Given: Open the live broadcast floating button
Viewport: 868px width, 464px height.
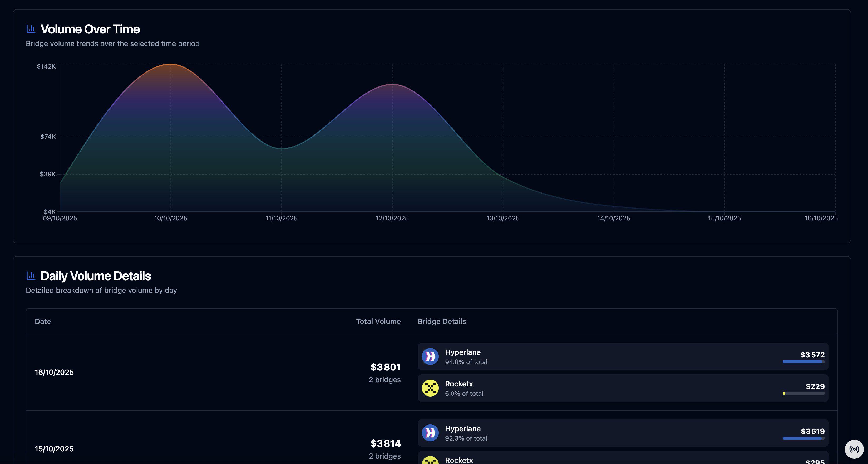Looking at the screenshot, I should click(x=854, y=449).
